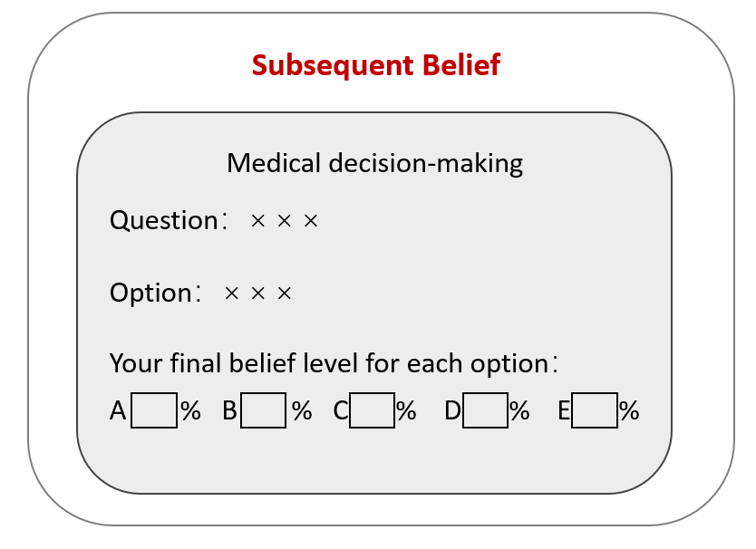Click the percent sign after box E
The height and width of the screenshot is (549, 756).
click(630, 411)
